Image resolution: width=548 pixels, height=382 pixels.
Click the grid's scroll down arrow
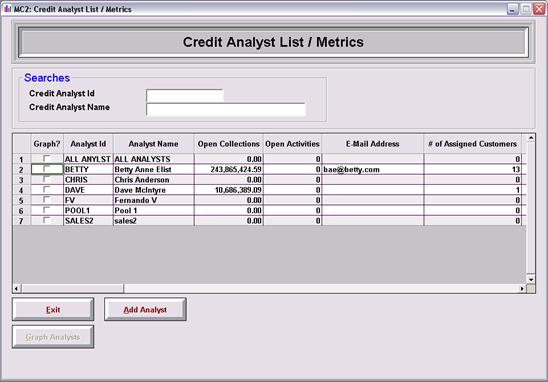click(531, 279)
